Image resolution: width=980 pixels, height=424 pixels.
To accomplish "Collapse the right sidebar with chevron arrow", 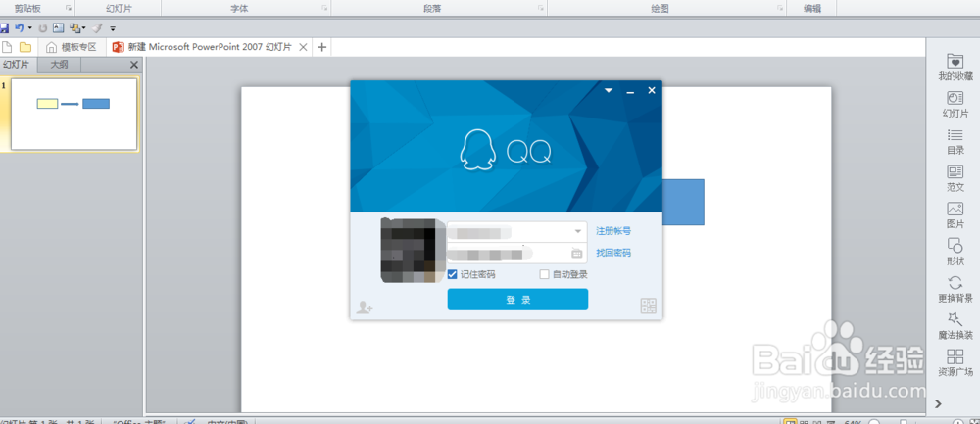I will click(938, 404).
